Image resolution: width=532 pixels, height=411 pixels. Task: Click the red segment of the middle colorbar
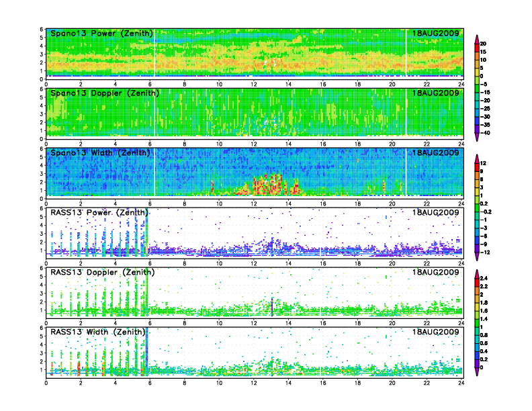click(477, 167)
